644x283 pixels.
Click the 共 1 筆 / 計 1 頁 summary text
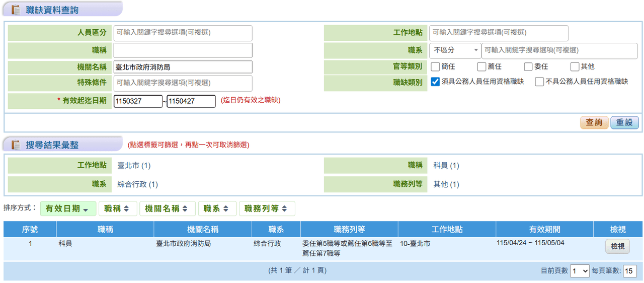298,270
